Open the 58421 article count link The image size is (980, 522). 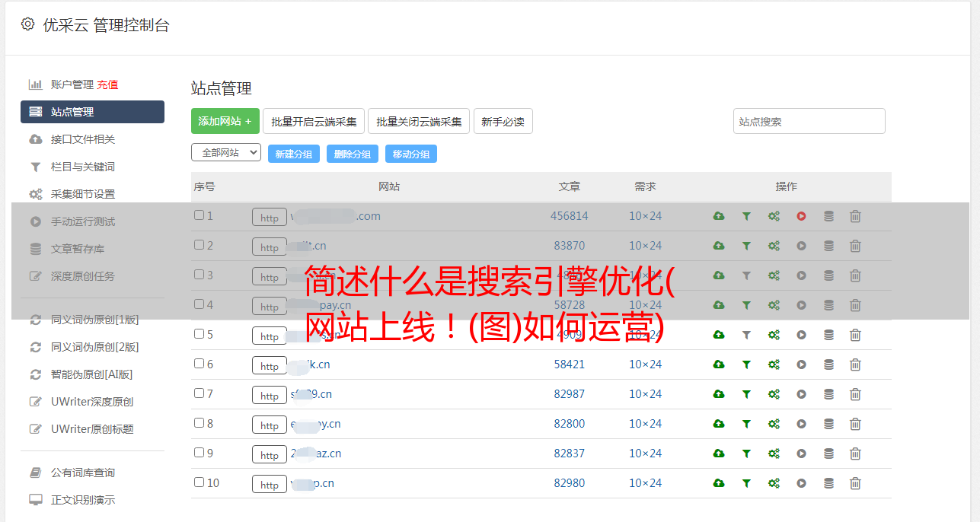coord(570,364)
